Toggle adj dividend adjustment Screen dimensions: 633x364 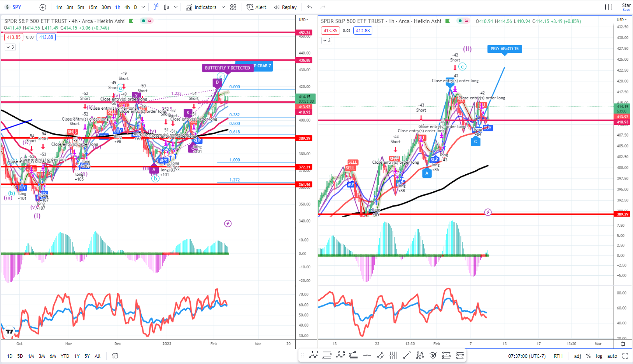(577, 356)
